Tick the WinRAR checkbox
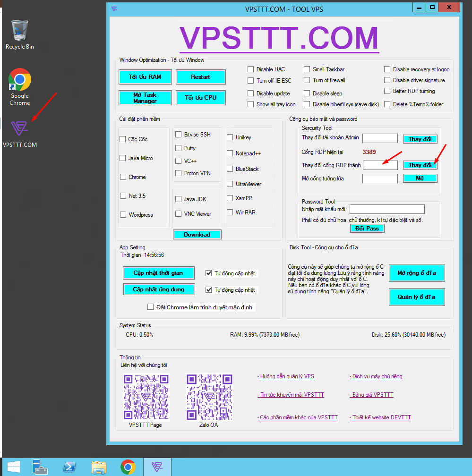 pos(230,212)
